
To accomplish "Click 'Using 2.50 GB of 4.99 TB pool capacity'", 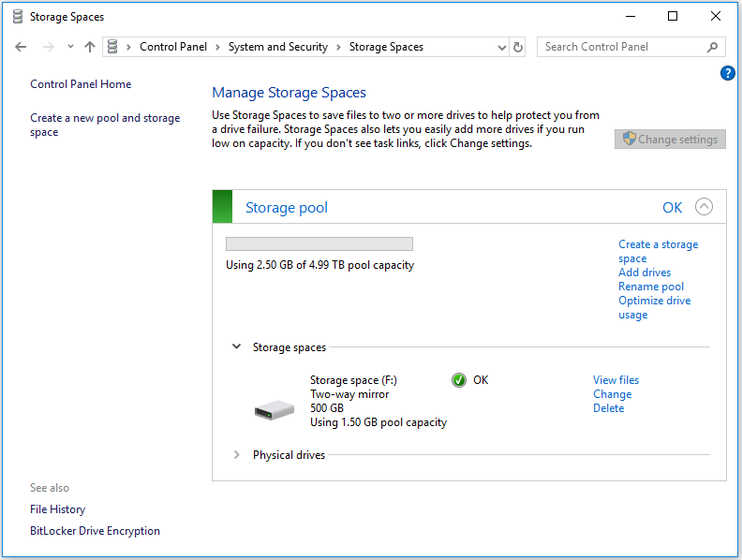I will tap(319, 265).
